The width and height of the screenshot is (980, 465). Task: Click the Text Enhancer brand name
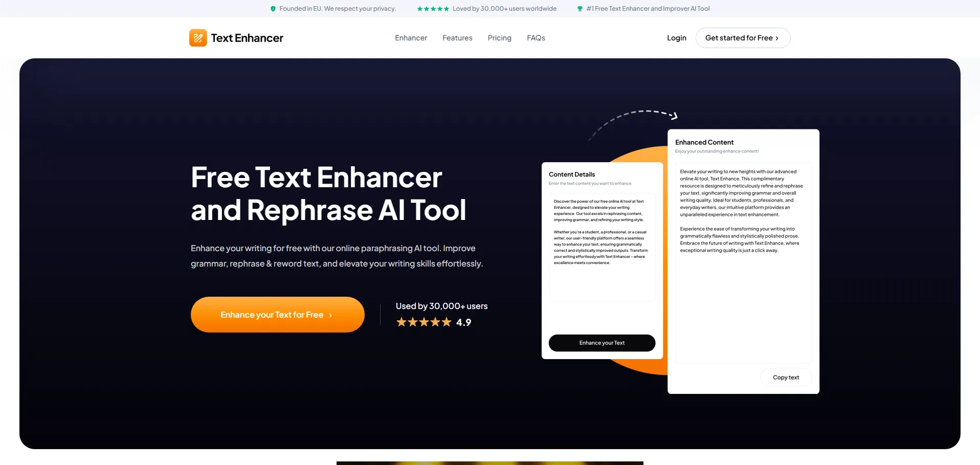point(247,38)
